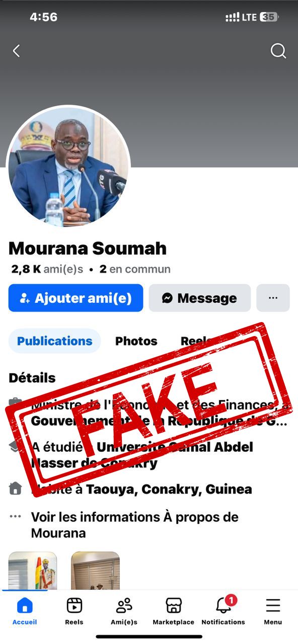Open search with the magnifier icon
This screenshot has width=298, height=644.
278,51
